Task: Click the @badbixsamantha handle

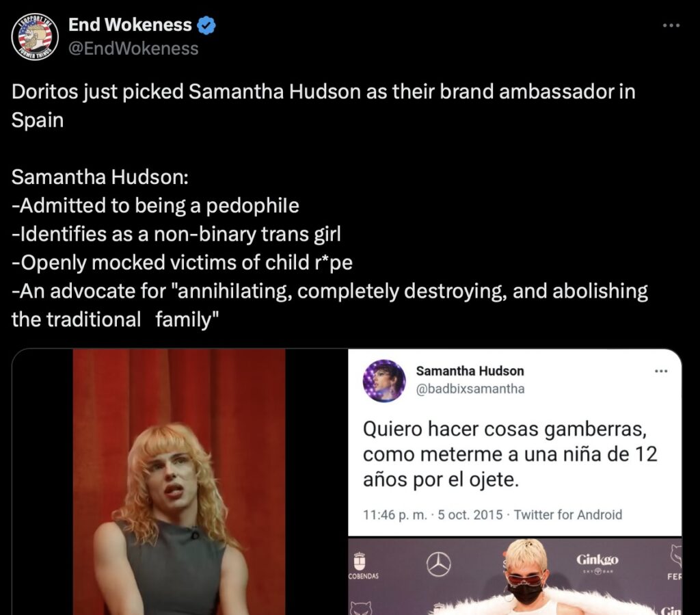Action: click(x=470, y=389)
